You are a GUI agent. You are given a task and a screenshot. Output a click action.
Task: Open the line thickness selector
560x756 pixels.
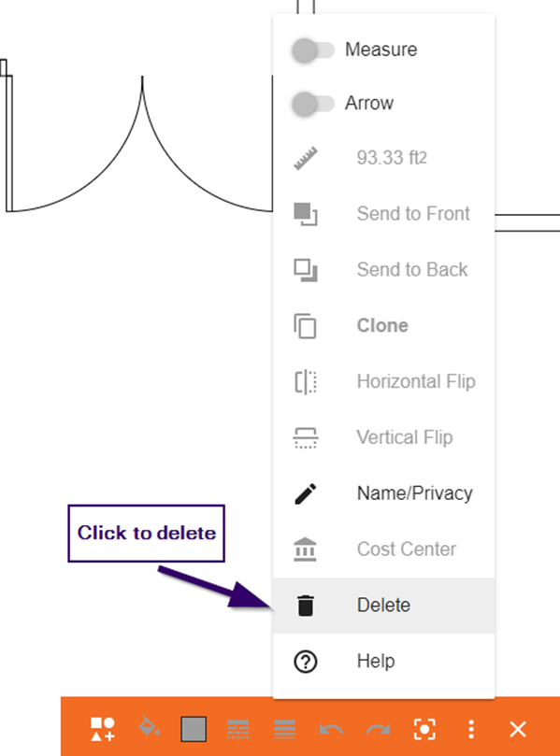(284, 729)
